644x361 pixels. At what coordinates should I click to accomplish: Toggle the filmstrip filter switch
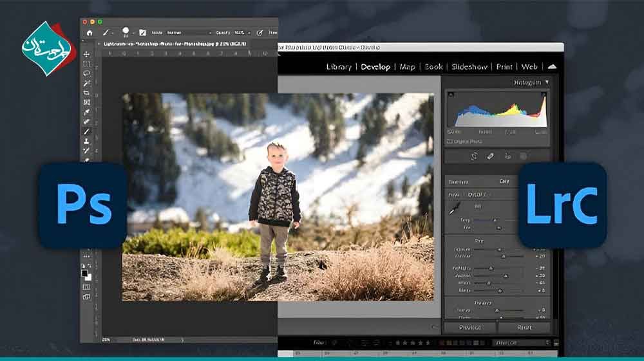tap(556, 342)
